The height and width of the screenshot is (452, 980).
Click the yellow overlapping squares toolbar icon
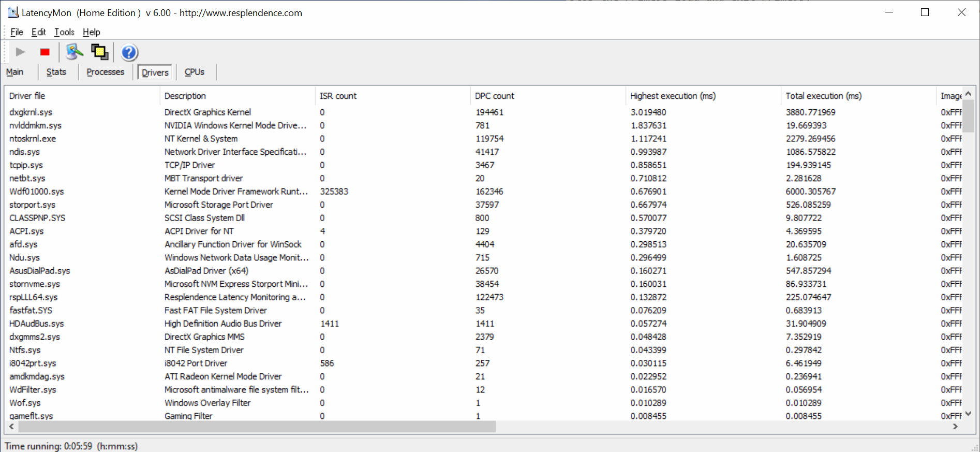(99, 52)
